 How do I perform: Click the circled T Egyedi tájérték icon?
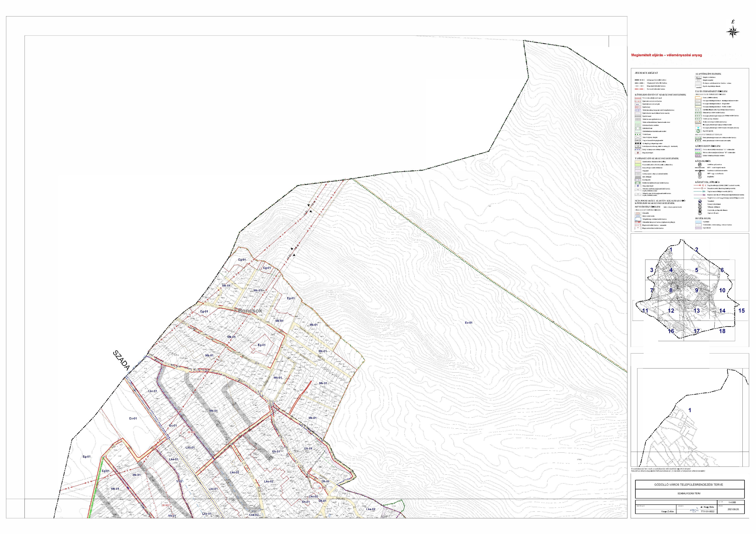pyautogui.click(x=698, y=131)
